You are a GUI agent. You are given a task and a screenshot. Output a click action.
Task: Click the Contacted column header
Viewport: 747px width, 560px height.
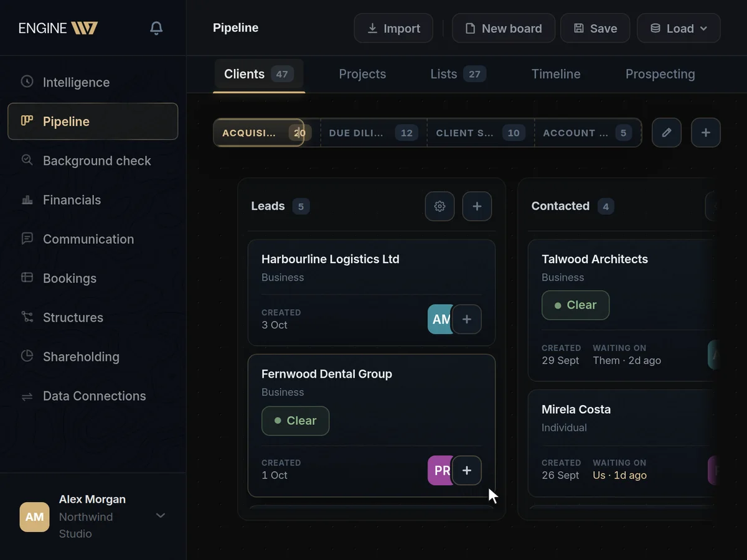pyautogui.click(x=560, y=206)
